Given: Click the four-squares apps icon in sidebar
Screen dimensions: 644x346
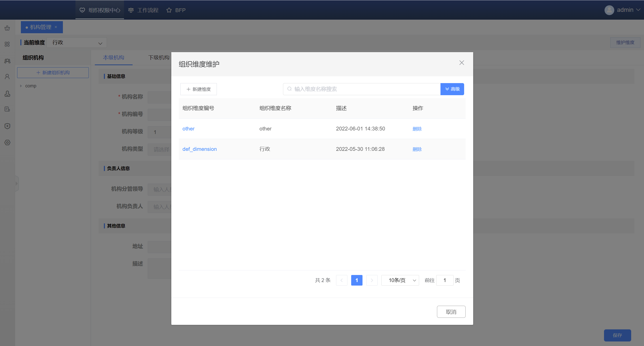Looking at the screenshot, I should coord(7,44).
